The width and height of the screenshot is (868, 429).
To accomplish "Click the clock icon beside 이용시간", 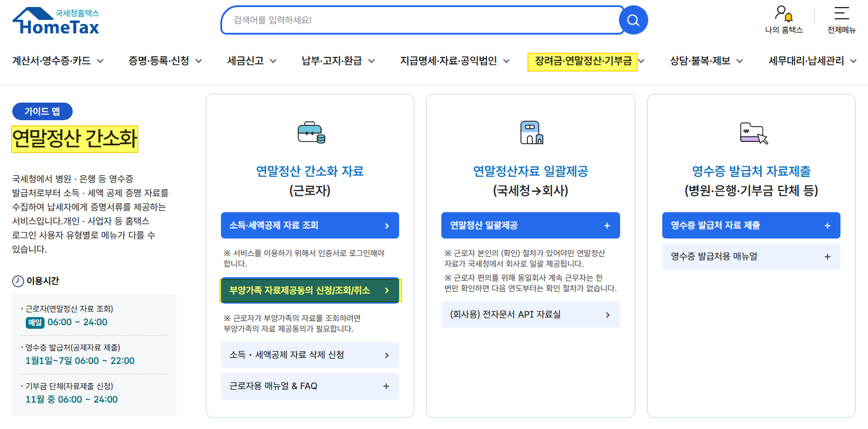I will (18, 281).
